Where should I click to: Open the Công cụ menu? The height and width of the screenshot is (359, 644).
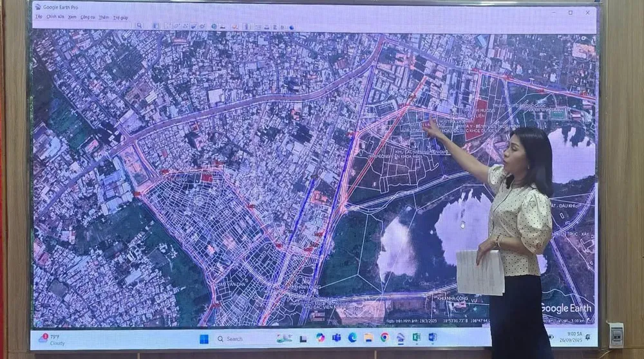pyautogui.click(x=88, y=17)
